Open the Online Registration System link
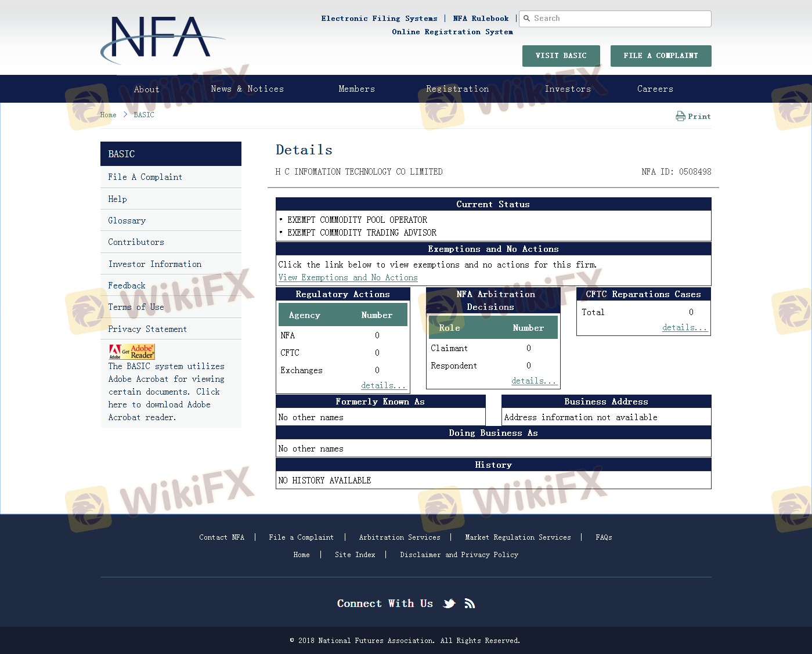 [x=452, y=32]
